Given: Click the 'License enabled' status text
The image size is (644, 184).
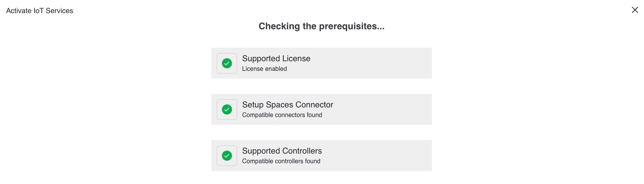Looking at the screenshot, I should [264, 69].
